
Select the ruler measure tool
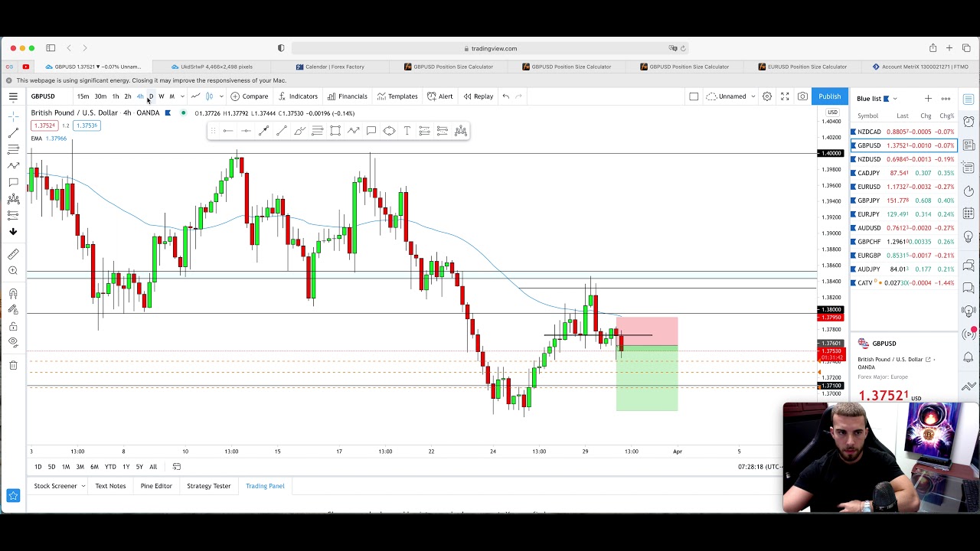(x=13, y=254)
